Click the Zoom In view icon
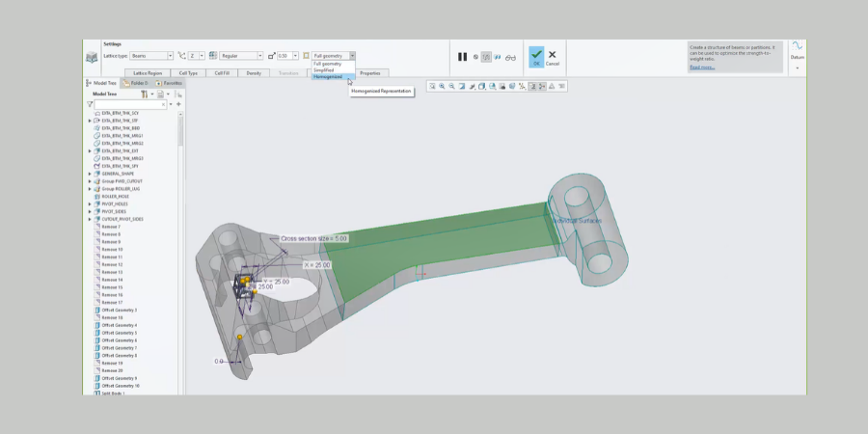The width and height of the screenshot is (868, 434). point(442,86)
